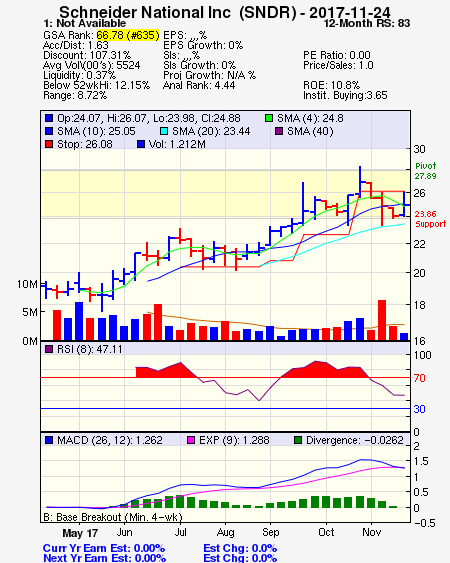Screen dimensions: 450x563
Task: Click the '1: Not Available' line
Action: pyautogui.click(x=84, y=23)
